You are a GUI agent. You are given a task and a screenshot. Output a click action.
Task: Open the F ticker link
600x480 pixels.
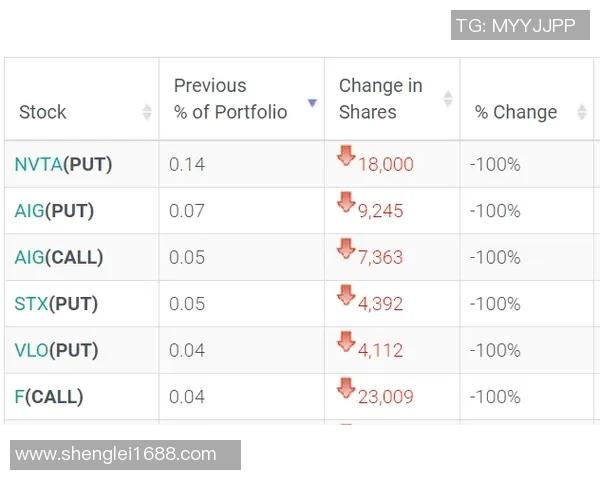(19, 397)
